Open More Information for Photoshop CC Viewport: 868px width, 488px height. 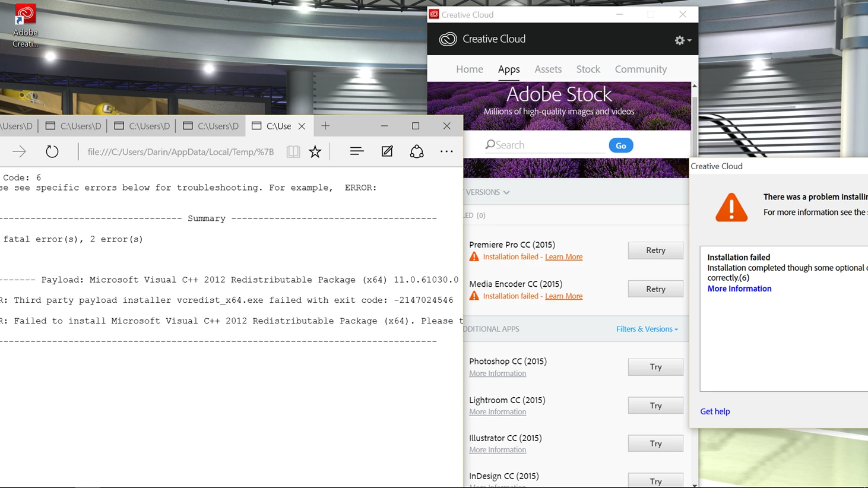(498, 373)
